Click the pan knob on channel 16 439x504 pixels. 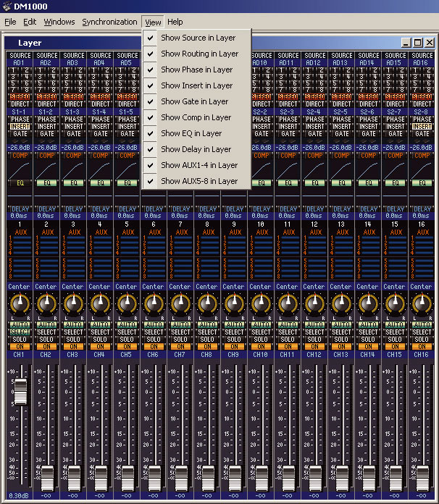point(422,304)
